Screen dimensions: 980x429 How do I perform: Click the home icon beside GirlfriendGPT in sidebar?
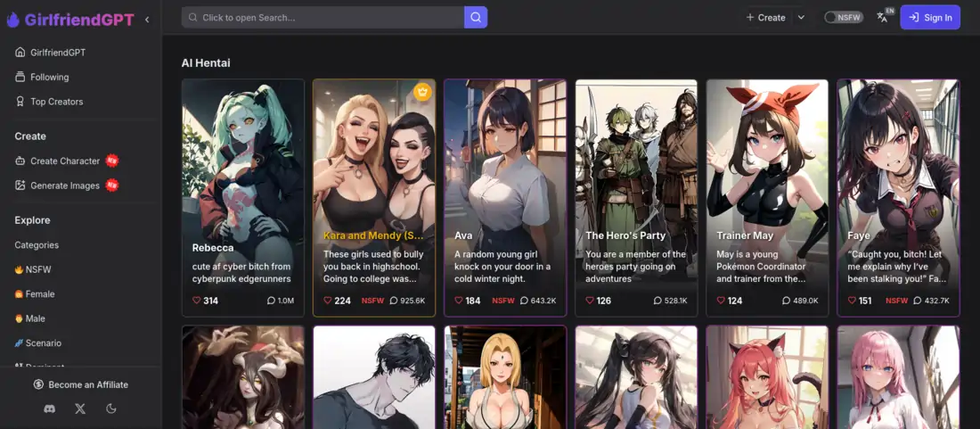20,53
